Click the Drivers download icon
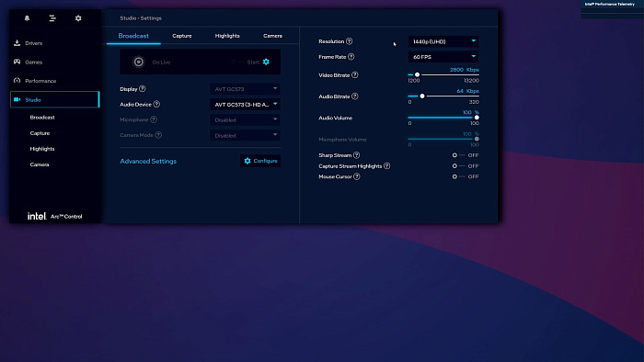The width and height of the screenshot is (644, 362). coord(17,42)
